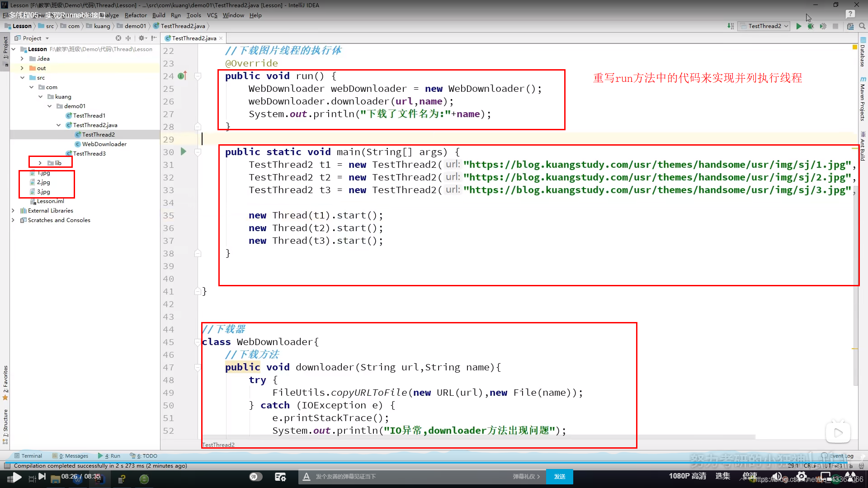Expand the External Libraries node
This screenshot has width=868, height=488.
(x=13, y=210)
